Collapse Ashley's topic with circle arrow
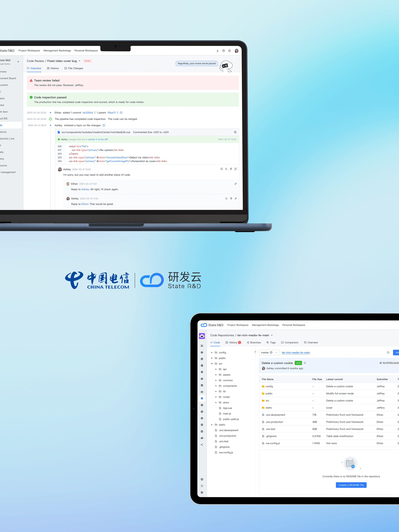This screenshot has width=399, height=532. coord(104,125)
